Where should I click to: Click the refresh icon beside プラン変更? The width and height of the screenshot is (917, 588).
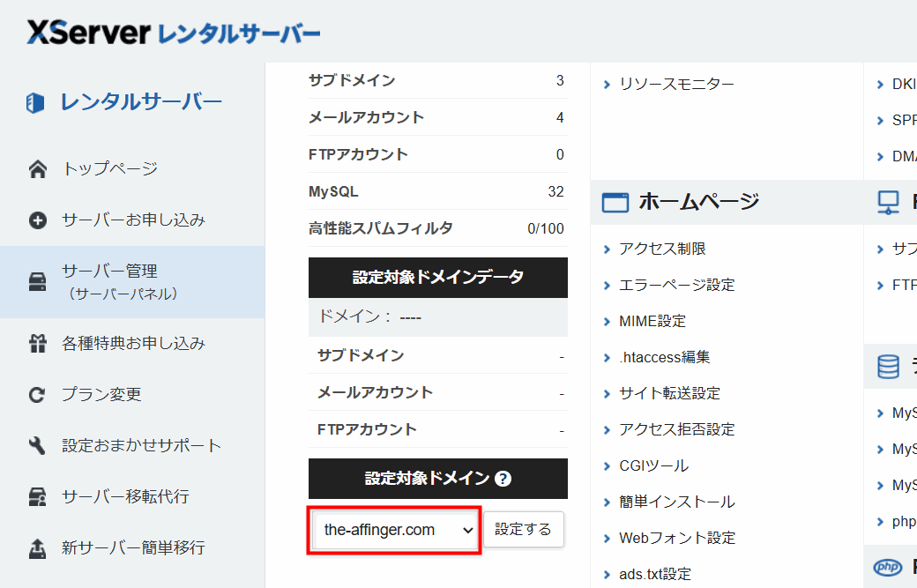pyautogui.click(x=37, y=395)
